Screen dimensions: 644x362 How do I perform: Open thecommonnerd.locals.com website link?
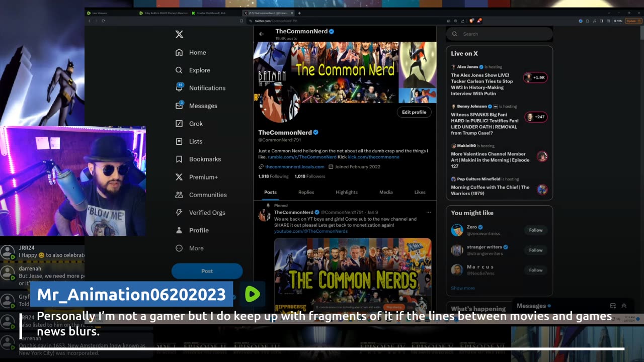[x=295, y=166]
